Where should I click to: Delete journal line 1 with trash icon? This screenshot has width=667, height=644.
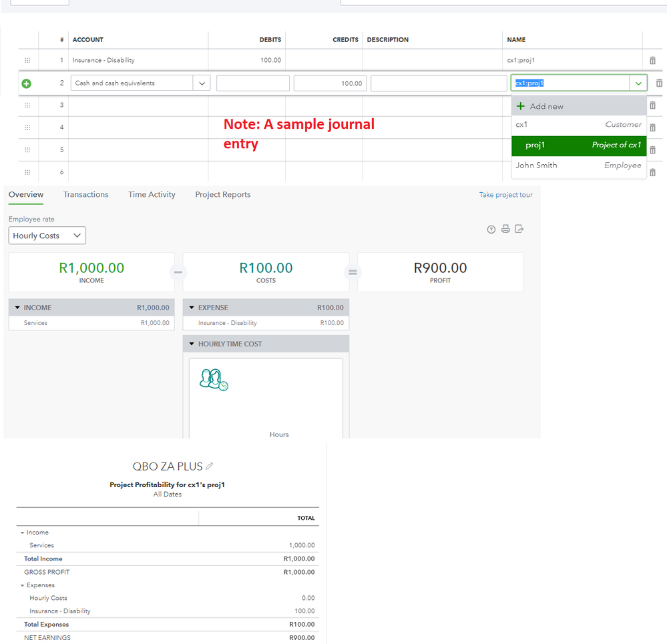pyautogui.click(x=652, y=60)
